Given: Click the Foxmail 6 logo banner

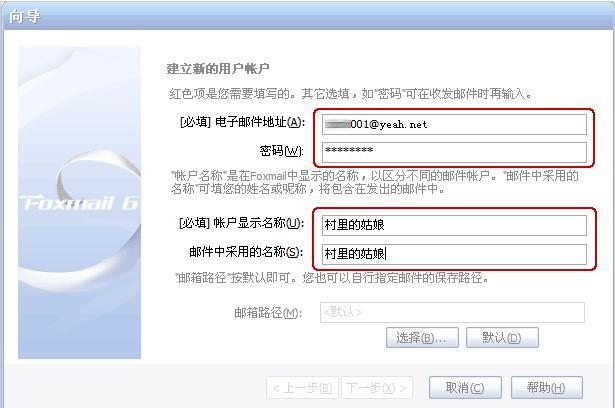Looking at the screenshot, I should click(79, 202).
